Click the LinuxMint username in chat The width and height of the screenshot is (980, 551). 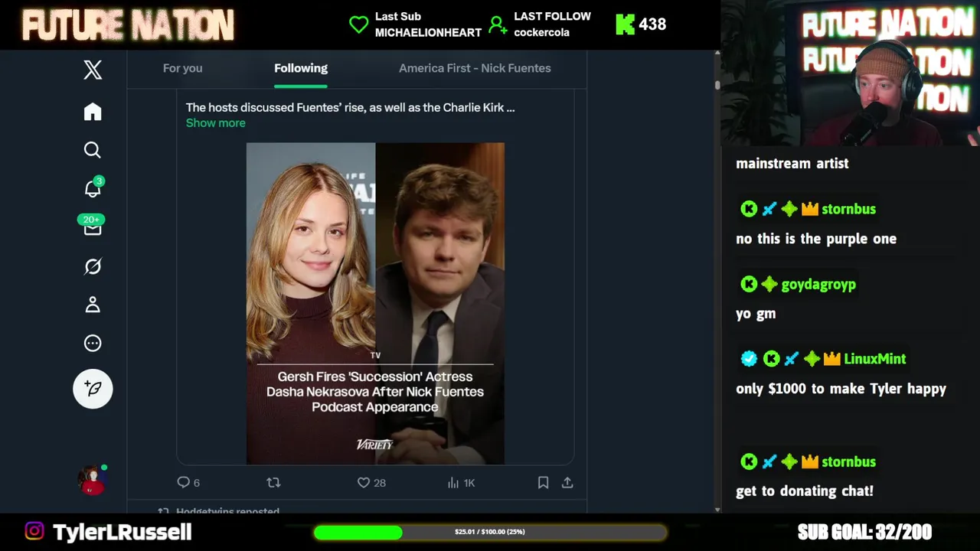875,359
